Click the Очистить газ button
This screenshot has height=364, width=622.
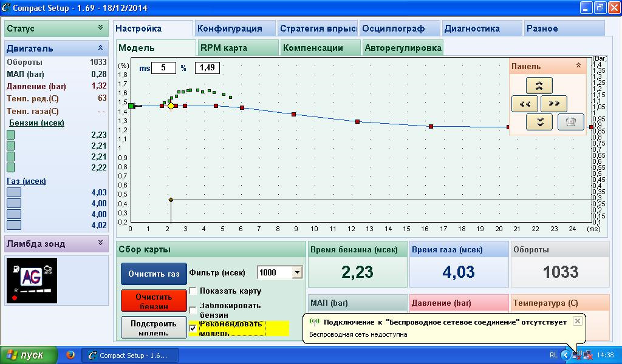pos(154,274)
